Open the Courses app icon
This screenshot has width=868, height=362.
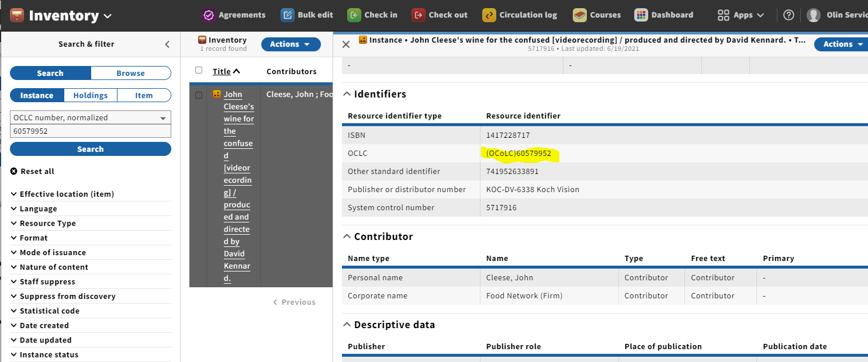point(580,15)
